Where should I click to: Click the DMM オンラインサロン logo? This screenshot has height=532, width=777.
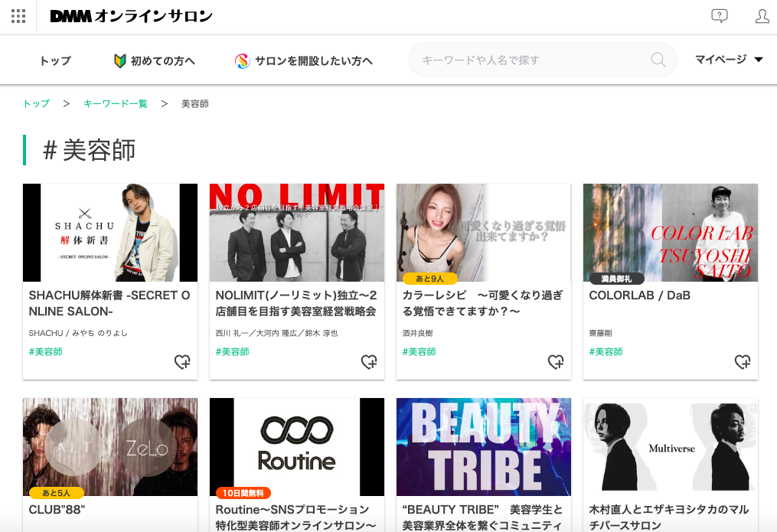131,16
